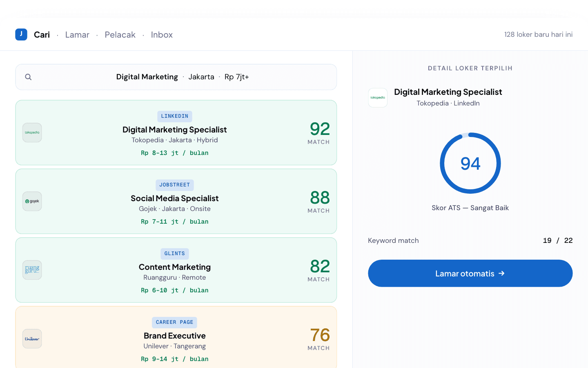Click Unilever · Tangerang text
The height and width of the screenshot is (368, 588).
(175, 346)
